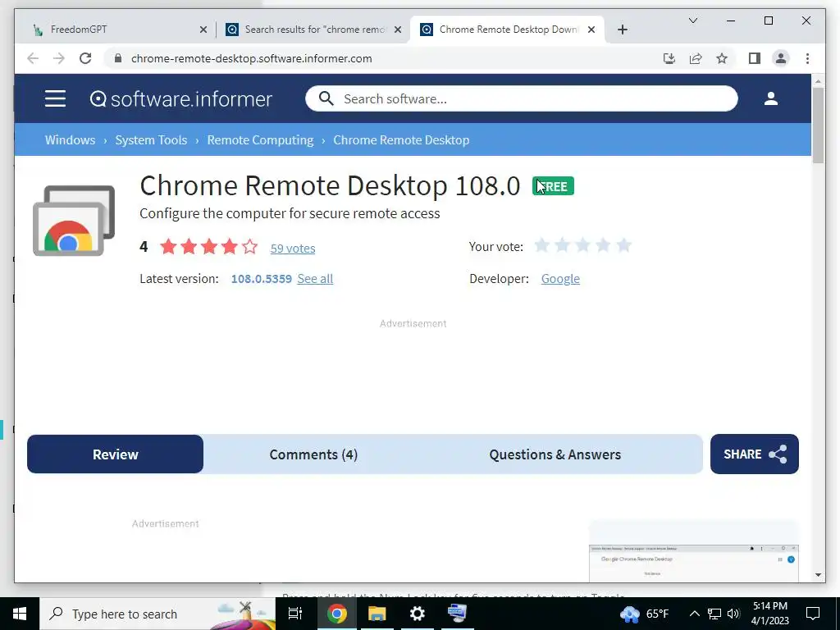View site info via the padlock icon
The height and width of the screenshot is (630, 840).
pos(118,58)
